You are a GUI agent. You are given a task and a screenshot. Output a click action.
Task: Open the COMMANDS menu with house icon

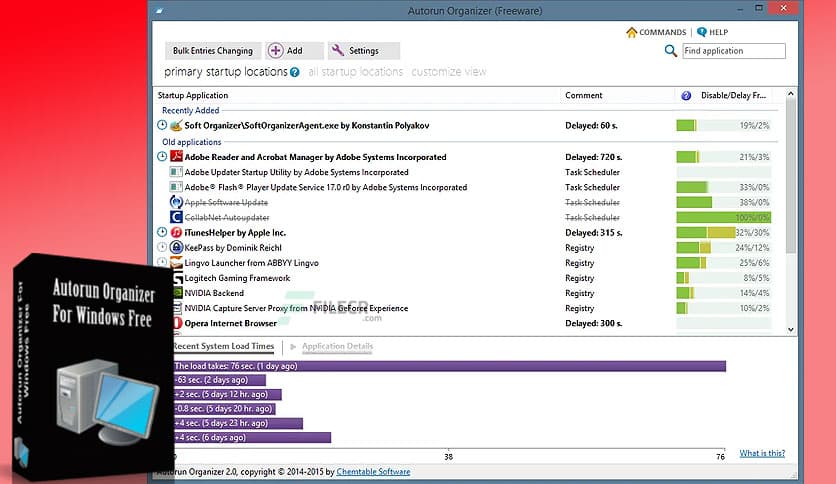tap(656, 32)
